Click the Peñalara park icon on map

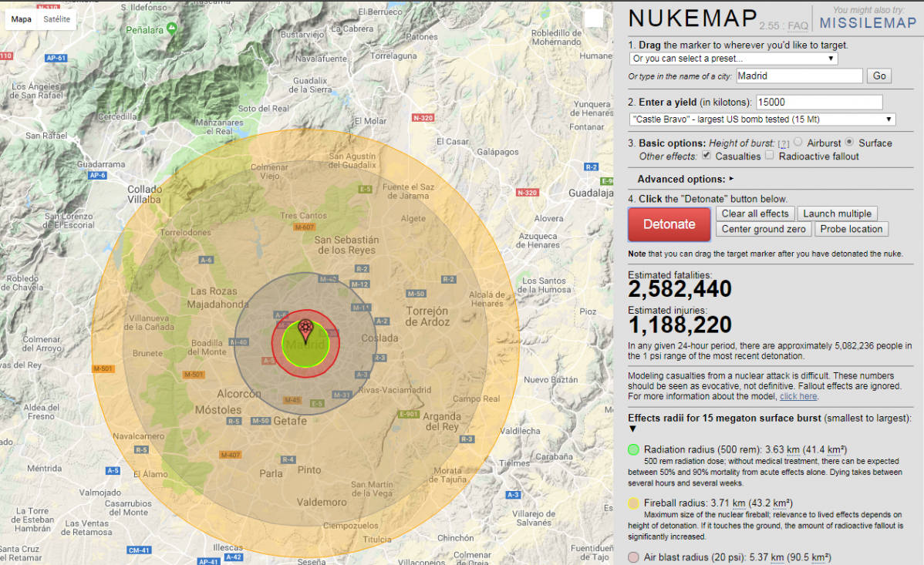point(171,28)
